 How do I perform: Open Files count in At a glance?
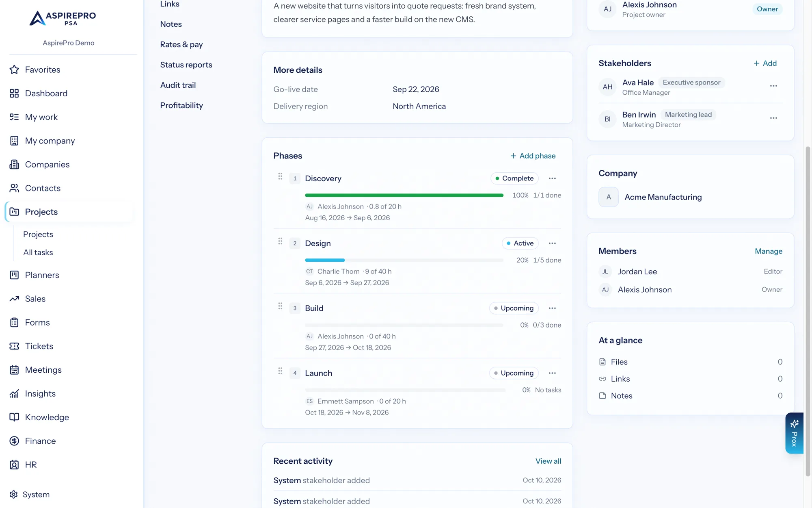click(x=690, y=362)
